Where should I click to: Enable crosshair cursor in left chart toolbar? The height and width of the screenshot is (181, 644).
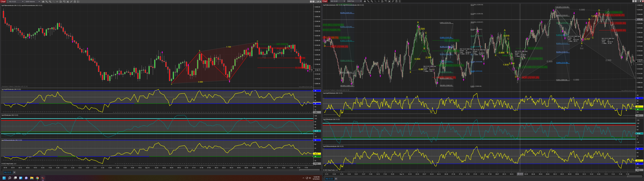pyautogui.click(x=57, y=2)
